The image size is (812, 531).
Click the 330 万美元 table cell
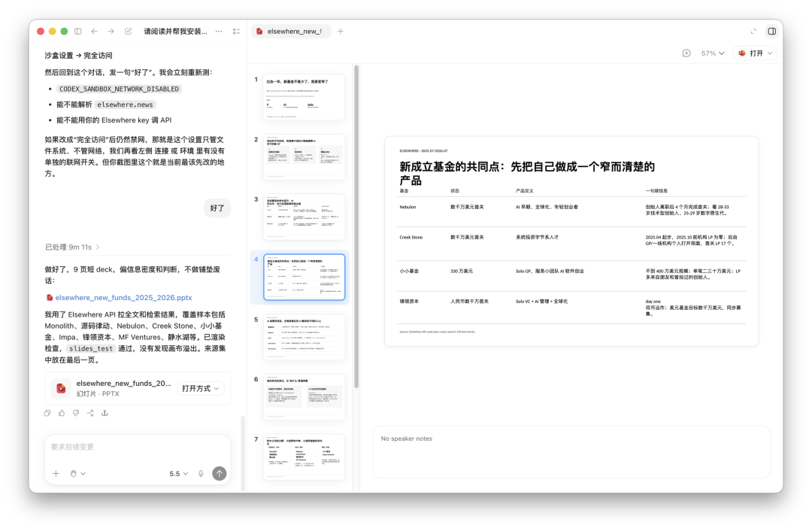462,271
